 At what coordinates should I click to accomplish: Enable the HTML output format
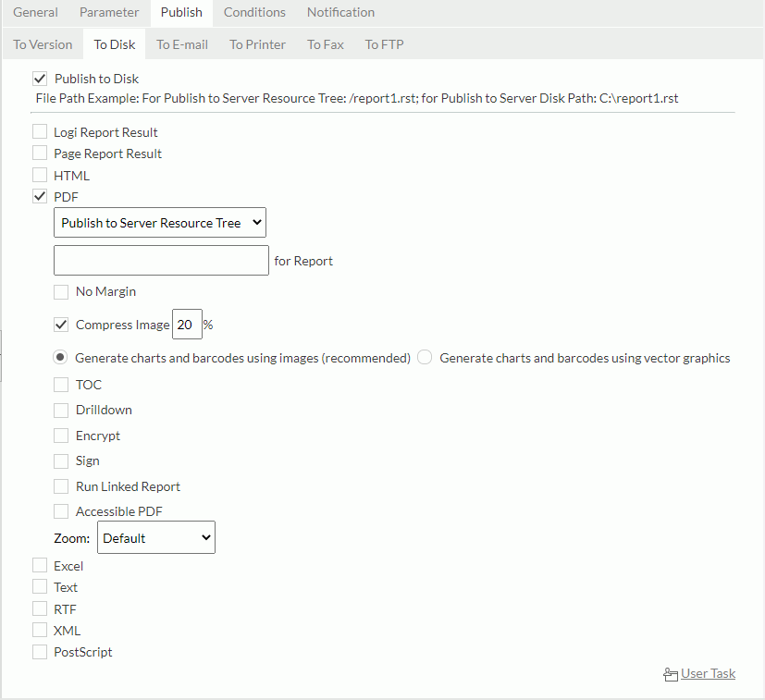(x=39, y=175)
